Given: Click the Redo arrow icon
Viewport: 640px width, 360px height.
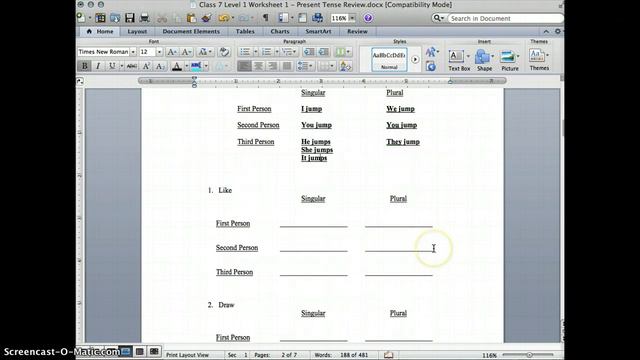Looking at the screenshot, I should coord(244,18).
